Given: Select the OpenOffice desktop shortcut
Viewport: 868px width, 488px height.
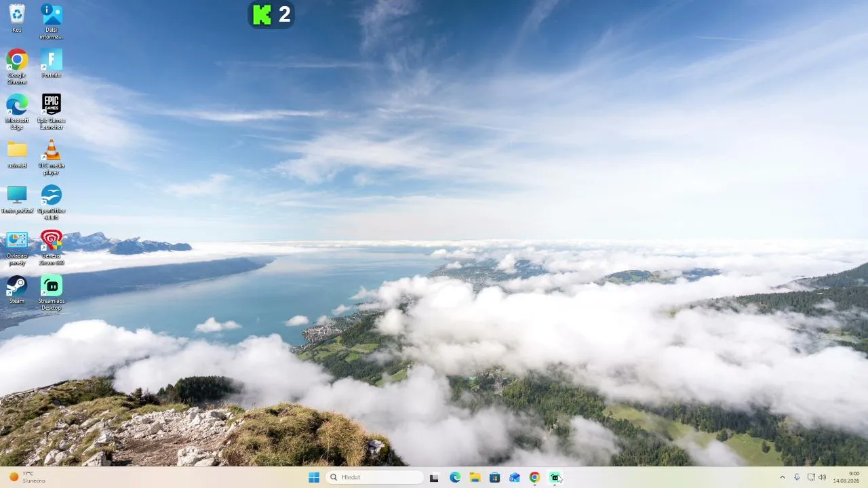Looking at the screenshot, I should pos(52,202).
